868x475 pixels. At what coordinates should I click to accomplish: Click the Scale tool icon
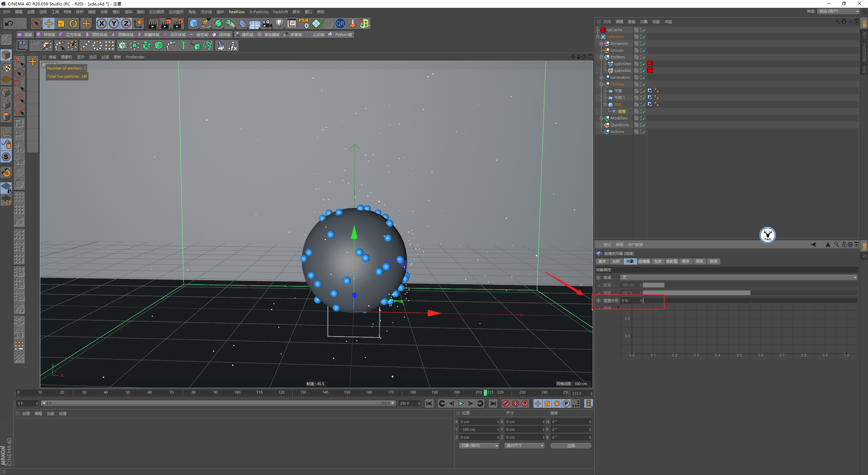click(x=61, y=23)
